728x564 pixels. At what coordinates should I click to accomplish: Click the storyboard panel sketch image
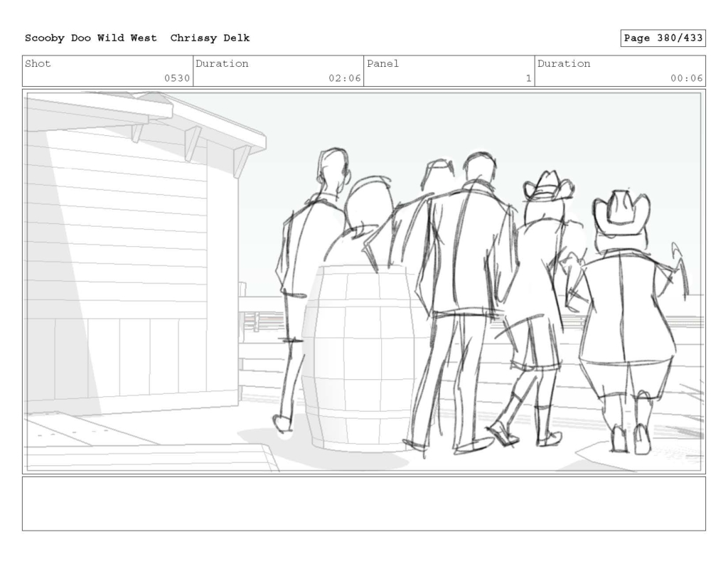tap(364, 282)
